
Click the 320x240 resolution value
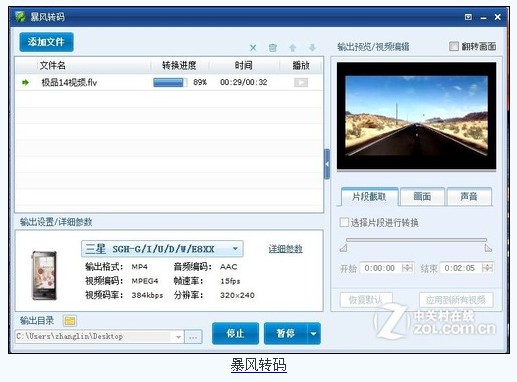tap(237, 295)
